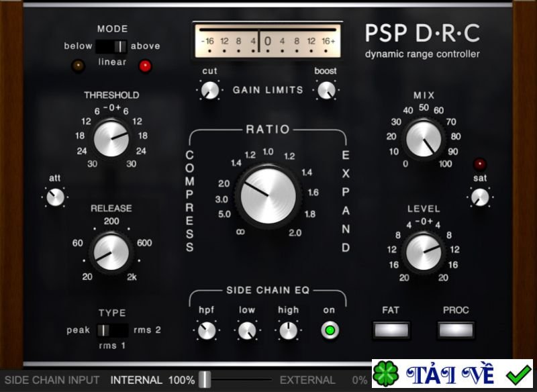Click the FAT button

click(391, 330)
